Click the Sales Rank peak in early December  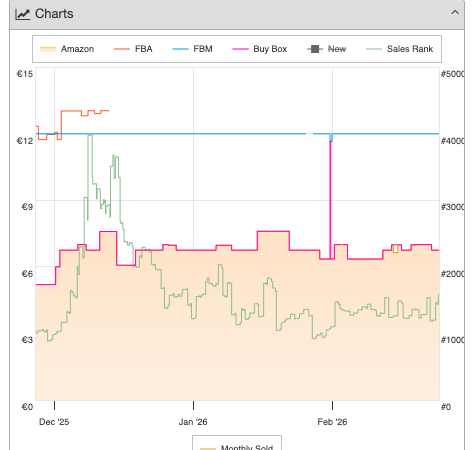coord(90,135)
